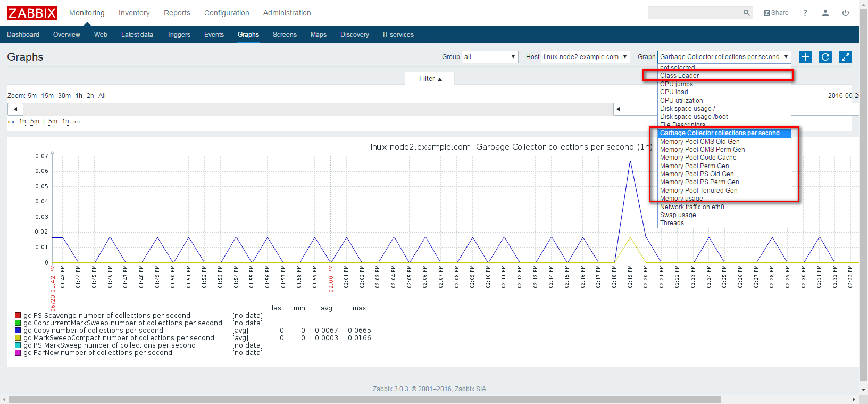Click the refresh graph button
This screenshot has height=404, width=868.
(x=825, y=57)
